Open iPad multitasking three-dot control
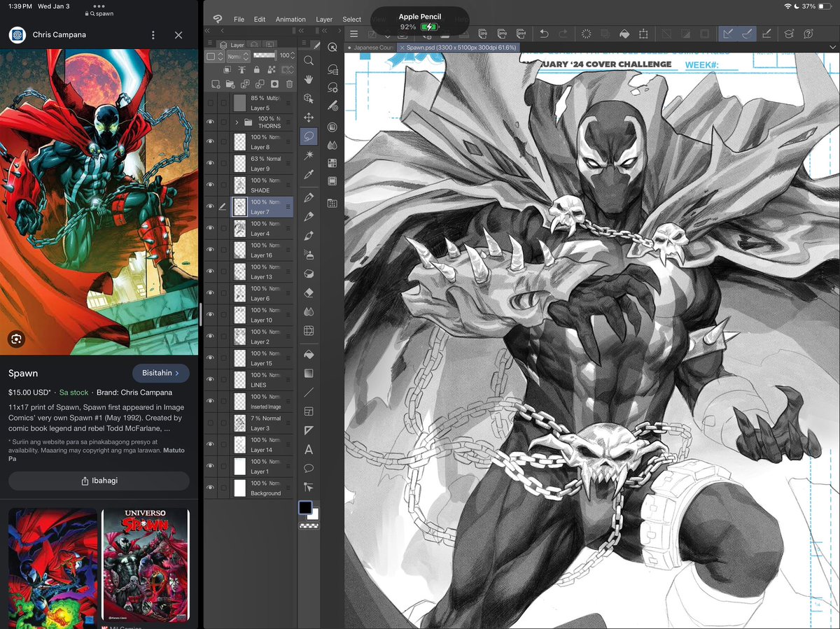This screenshot has height=629, width=840. point(99,6)
